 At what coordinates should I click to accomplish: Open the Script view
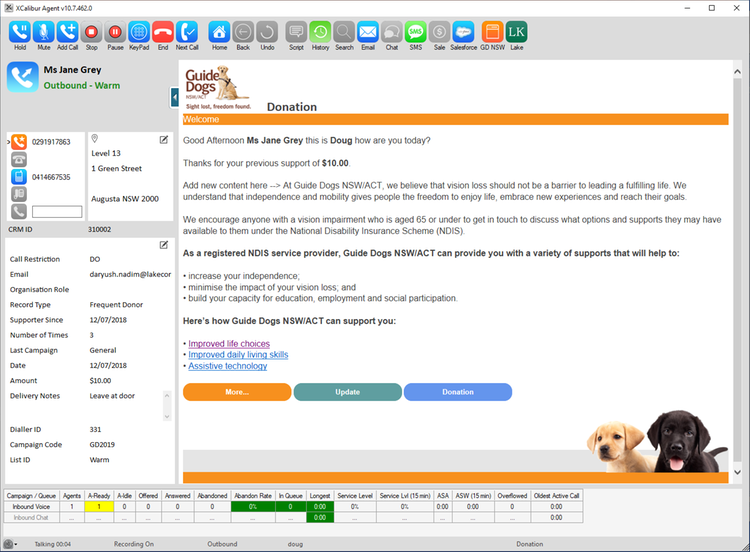(x=297, y=33)
